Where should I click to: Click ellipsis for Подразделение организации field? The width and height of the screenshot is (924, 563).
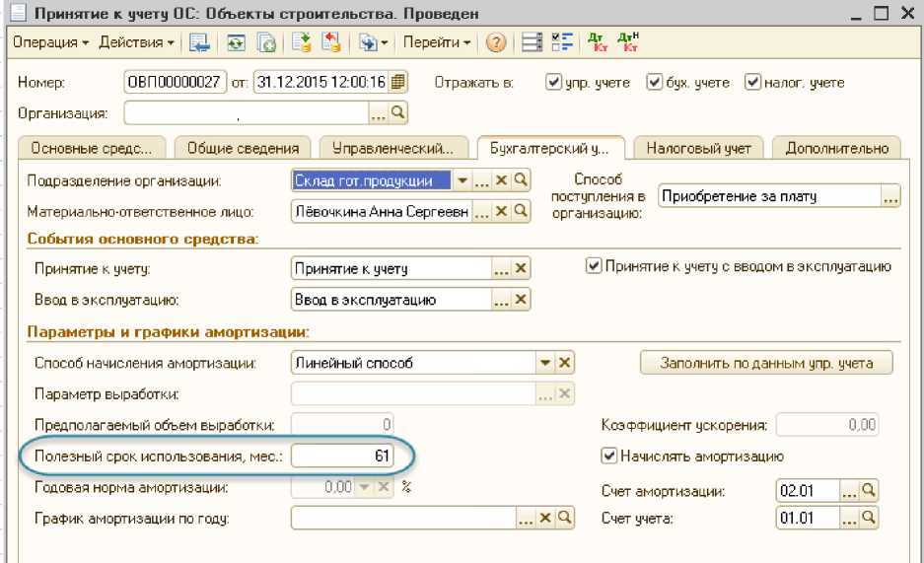pyautogui.click(x=482, y=180)
